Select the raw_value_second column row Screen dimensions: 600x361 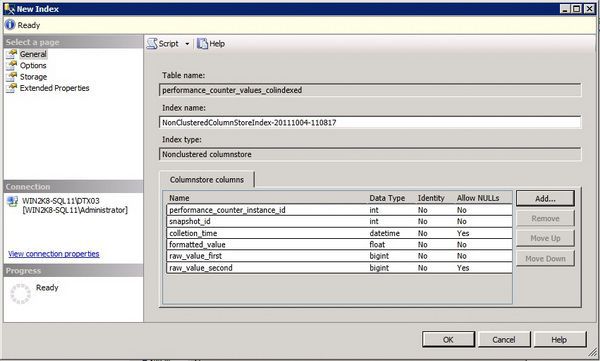pos(339,268)
